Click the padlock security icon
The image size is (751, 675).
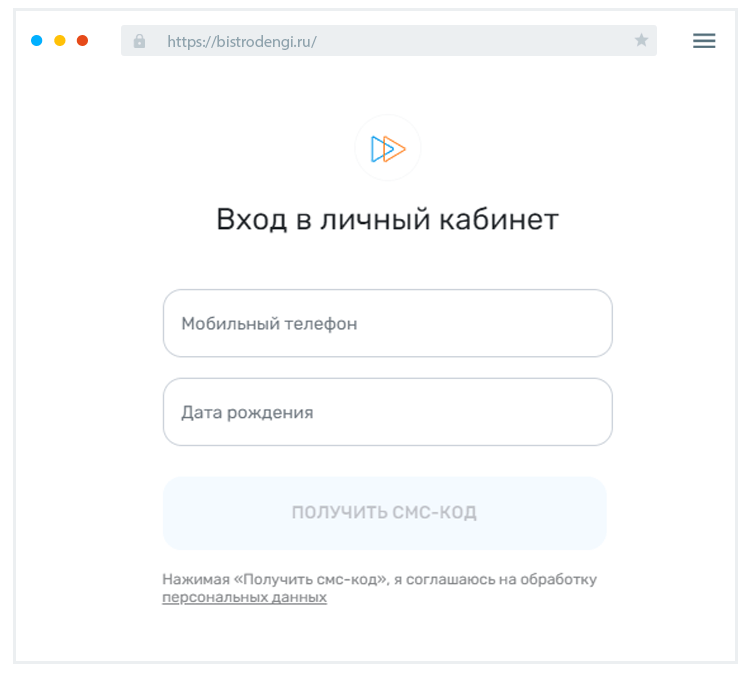point(139,41)
